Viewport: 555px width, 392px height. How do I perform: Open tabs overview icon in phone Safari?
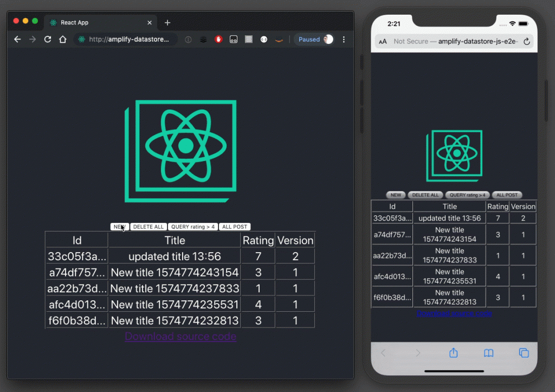(x=524, y=353)
